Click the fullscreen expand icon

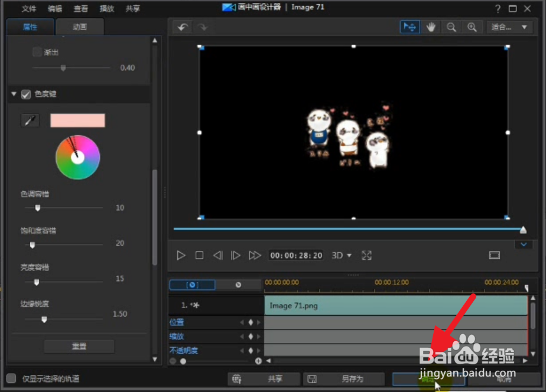tap(366, 255)
